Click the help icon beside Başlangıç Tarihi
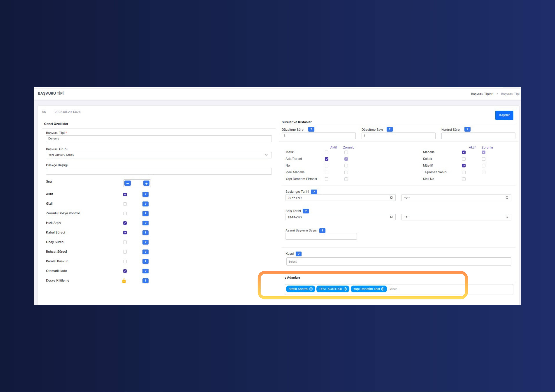This screenshot has width=555, height=392. [x=314, y=192]
